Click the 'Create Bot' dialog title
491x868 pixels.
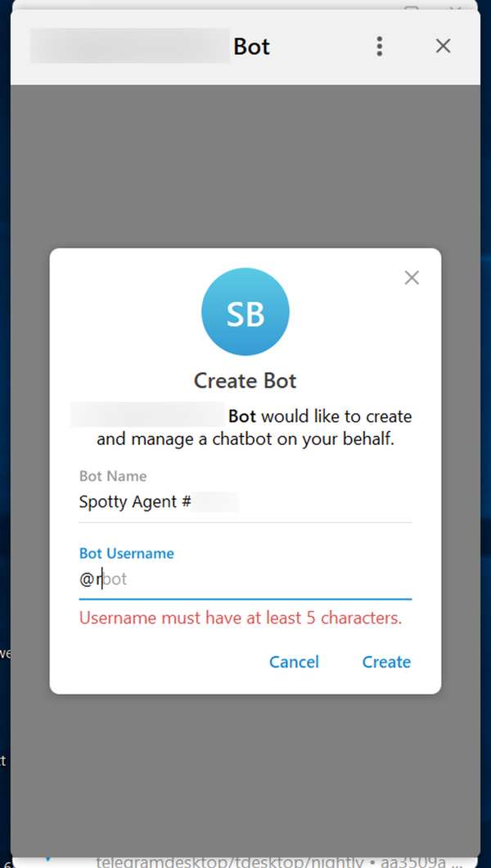245,381
